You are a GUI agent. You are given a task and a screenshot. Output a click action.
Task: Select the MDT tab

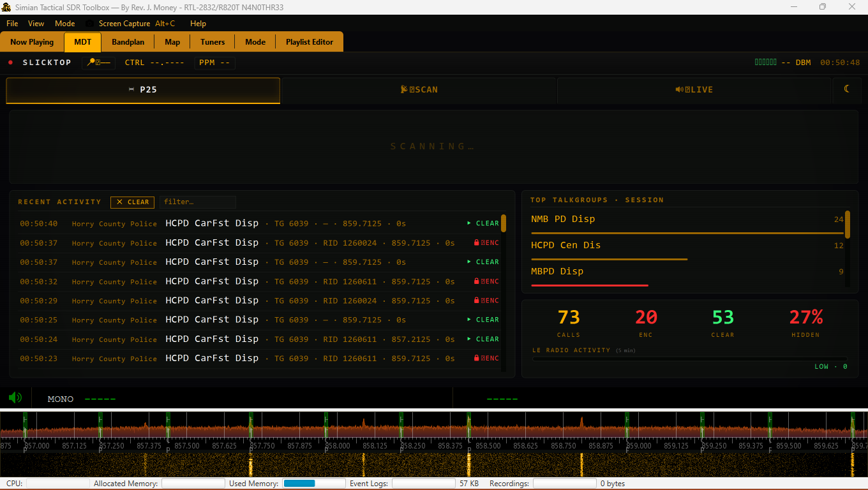click(x=83, y=42)
